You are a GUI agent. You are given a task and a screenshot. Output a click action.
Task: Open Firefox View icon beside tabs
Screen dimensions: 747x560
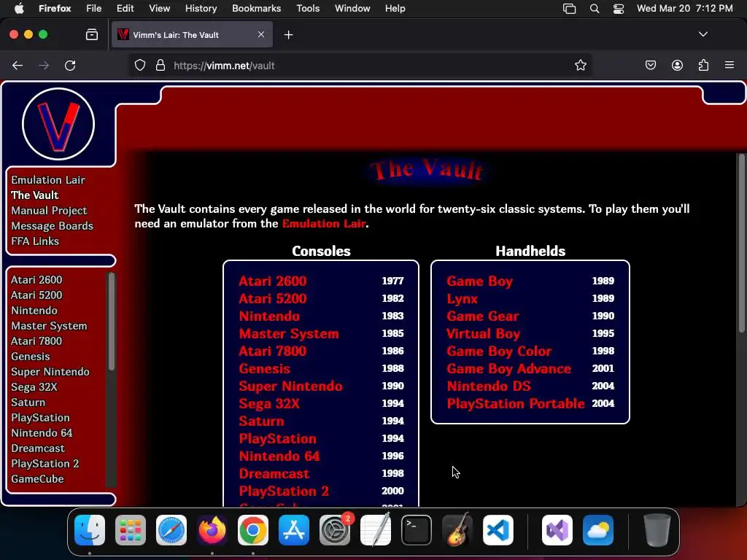click(x=92, y=35)
